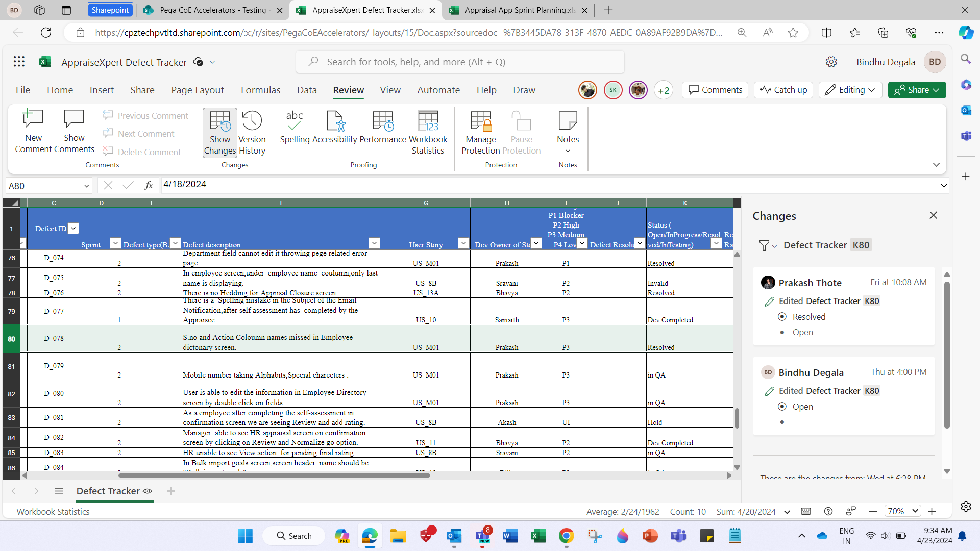Open the Pega CoE Accelerators browser tab

[212, 10]
